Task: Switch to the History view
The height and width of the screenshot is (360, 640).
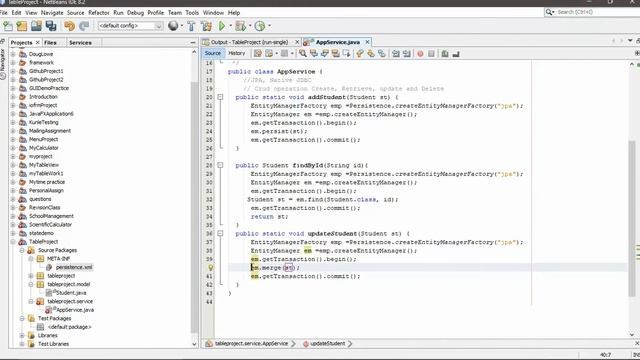Action: click(236, 53)
